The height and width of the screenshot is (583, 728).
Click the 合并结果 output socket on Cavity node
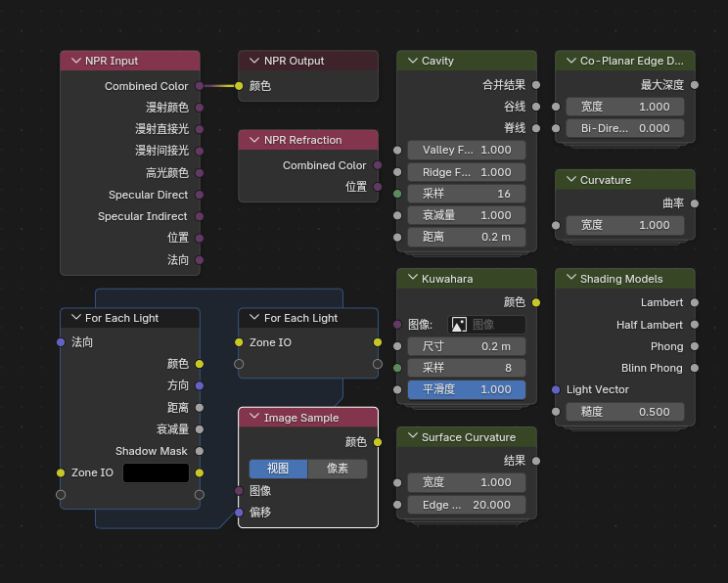[535, 85]
